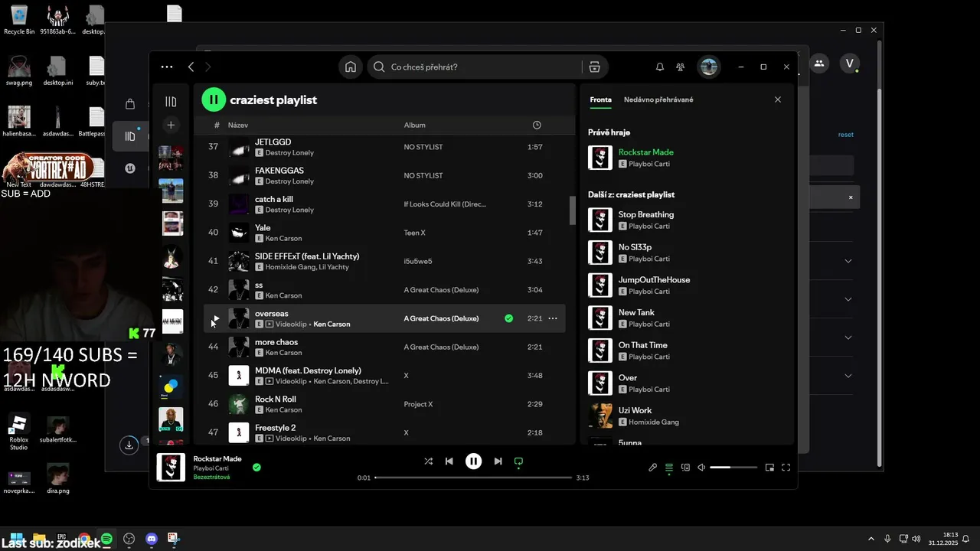This screenshot has height=551, width=980.
Task: Open Spotify notifications bell
Action: coord(660,67)
